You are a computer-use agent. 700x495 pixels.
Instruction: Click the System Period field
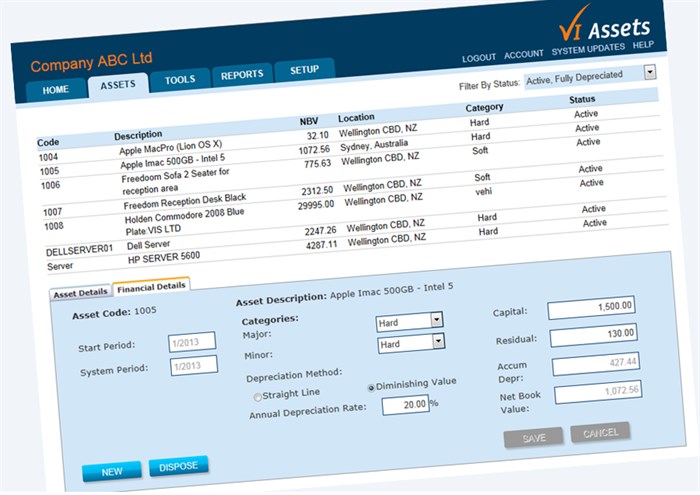194,366
